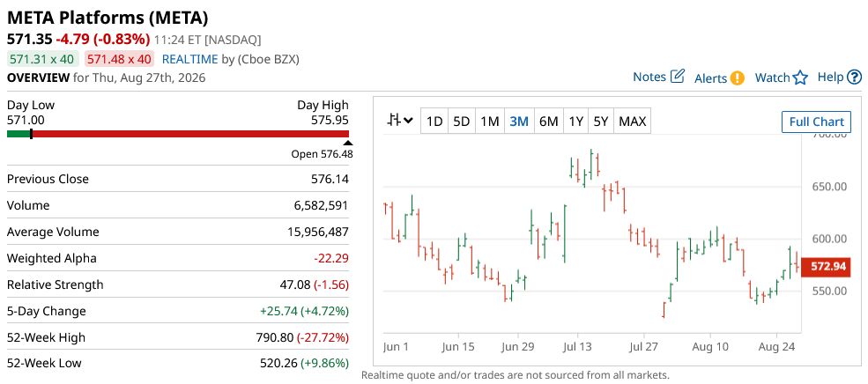
Task: Click the green bid 571.31 x 40
Action: (x=43, y=59)
